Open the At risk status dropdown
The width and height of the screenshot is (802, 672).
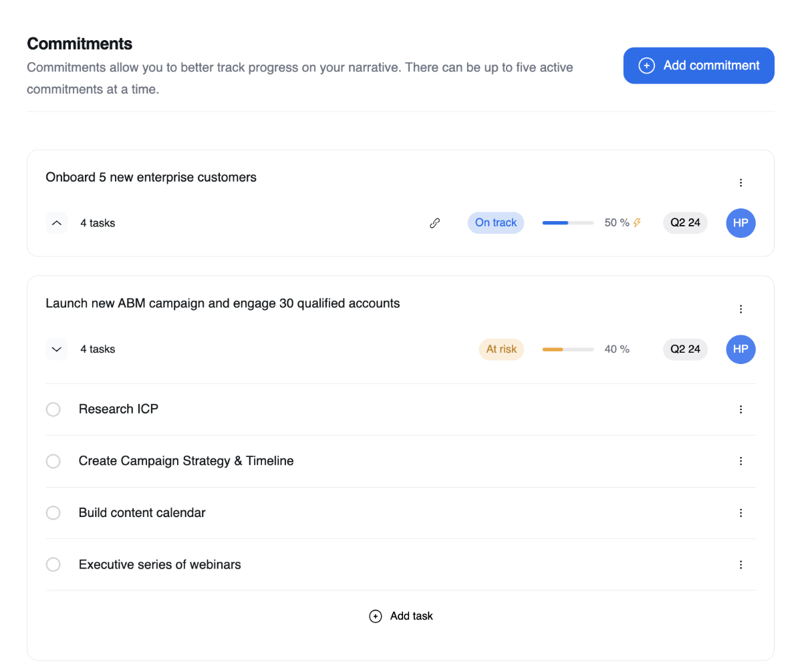coord(501,349)
